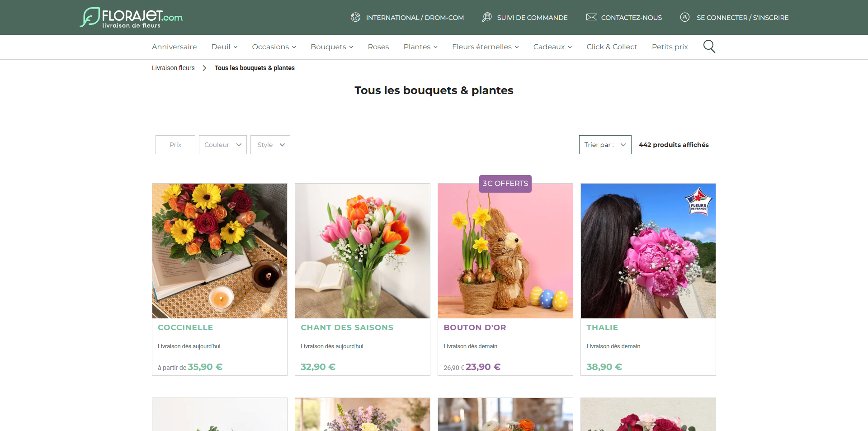Click the 32,90 € Chant des Saisons price
This screenshot has height=431, width=868.
pos(318,367)
